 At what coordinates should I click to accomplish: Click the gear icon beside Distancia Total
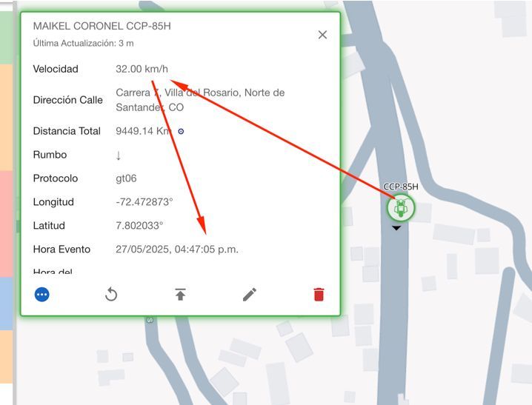pyautogui.click(x=181, y=131)
